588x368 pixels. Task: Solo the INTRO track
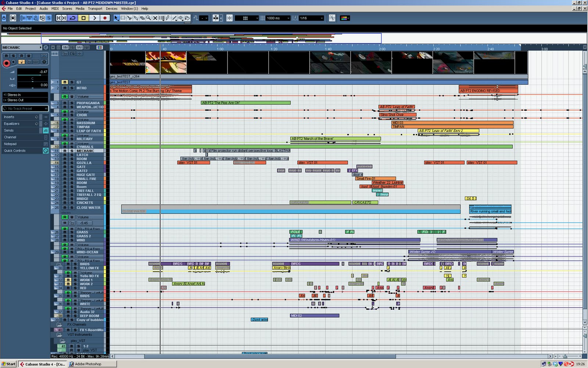[72, 88]
